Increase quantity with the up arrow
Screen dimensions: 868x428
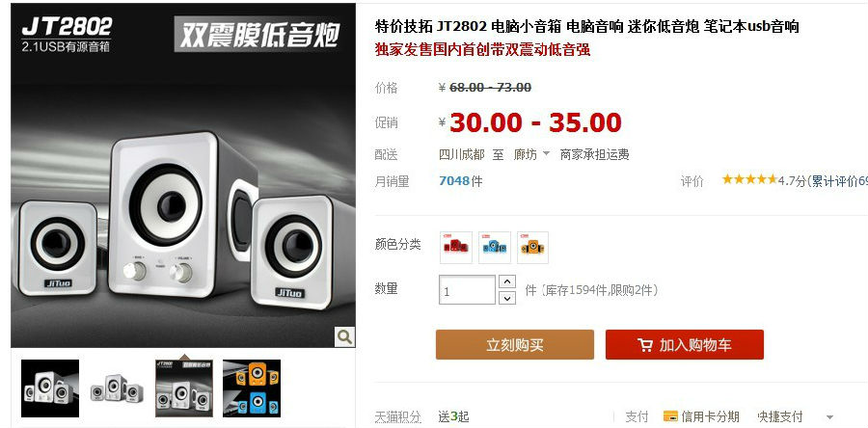click(507, 281)
